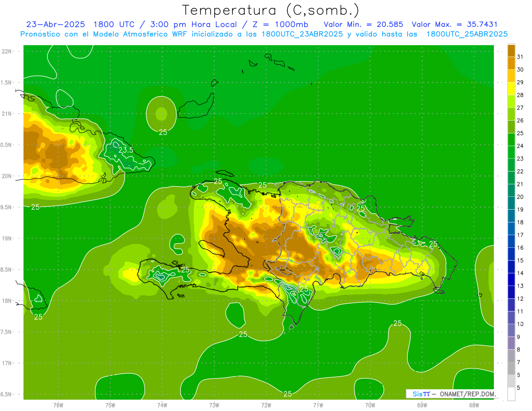Click the "9.5N" latitude axis label
The height and width of the screenshot is (411, 532).
(x=6, y=207)
